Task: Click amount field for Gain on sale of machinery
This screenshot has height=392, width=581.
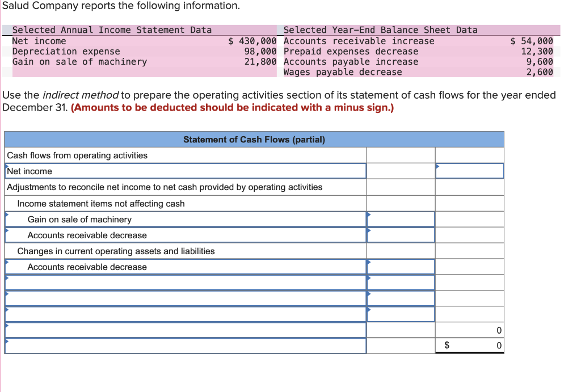Action: [401, 220]
